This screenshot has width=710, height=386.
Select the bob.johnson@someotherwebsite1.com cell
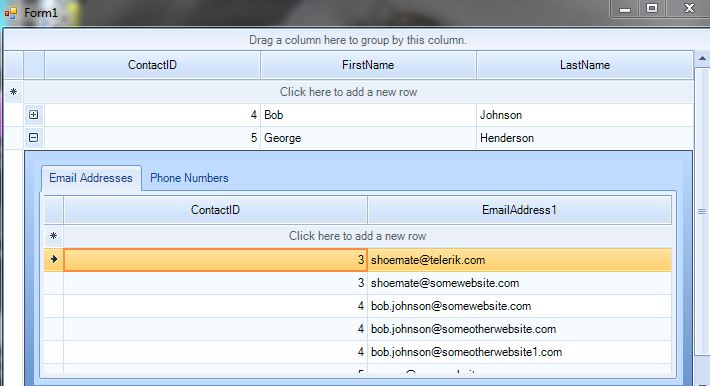point(519,352)
